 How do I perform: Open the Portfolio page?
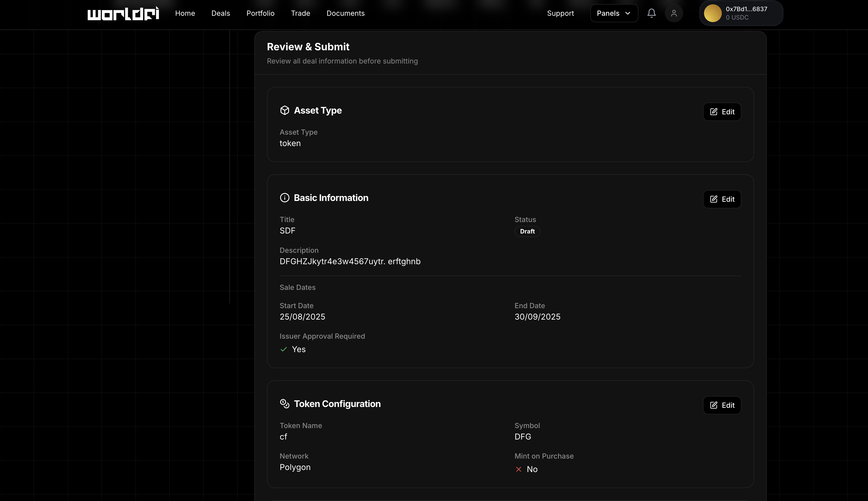[x=260, y=13]
